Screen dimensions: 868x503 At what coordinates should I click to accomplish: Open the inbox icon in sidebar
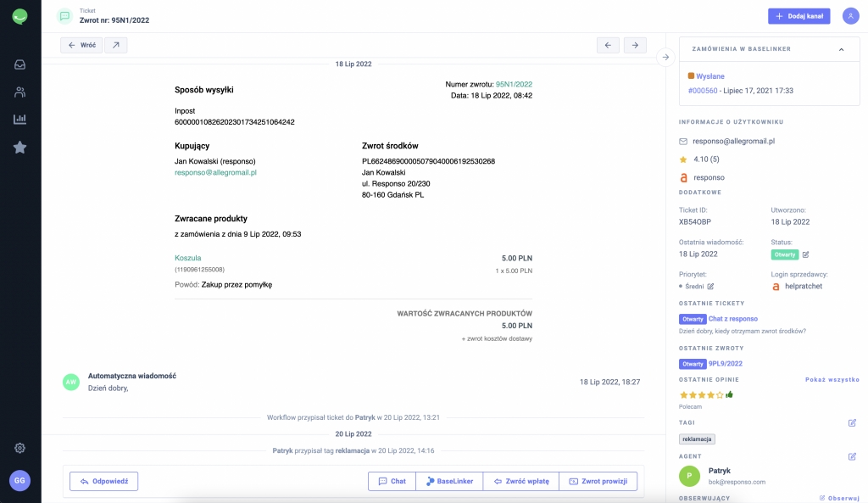[x=19, y=64]
